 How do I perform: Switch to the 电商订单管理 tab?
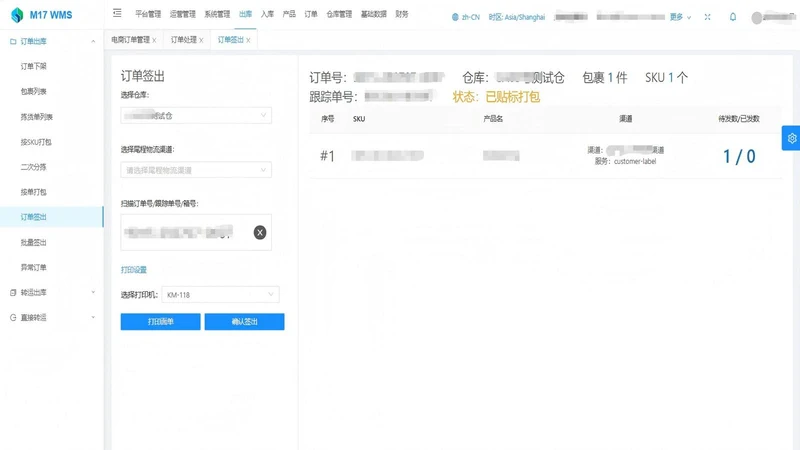point(131,40)
